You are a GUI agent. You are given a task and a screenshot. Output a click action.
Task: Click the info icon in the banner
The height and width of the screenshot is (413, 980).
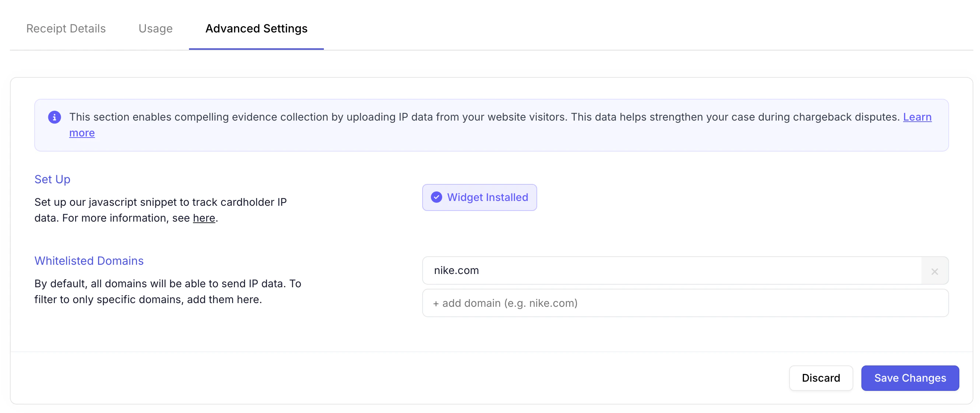tap(55, 117)
